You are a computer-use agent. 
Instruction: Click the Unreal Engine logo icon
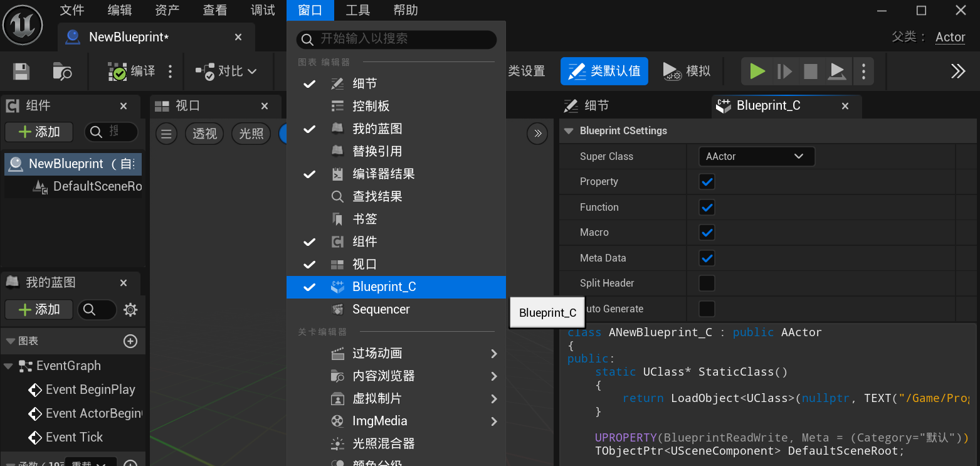tap(23, 25)
